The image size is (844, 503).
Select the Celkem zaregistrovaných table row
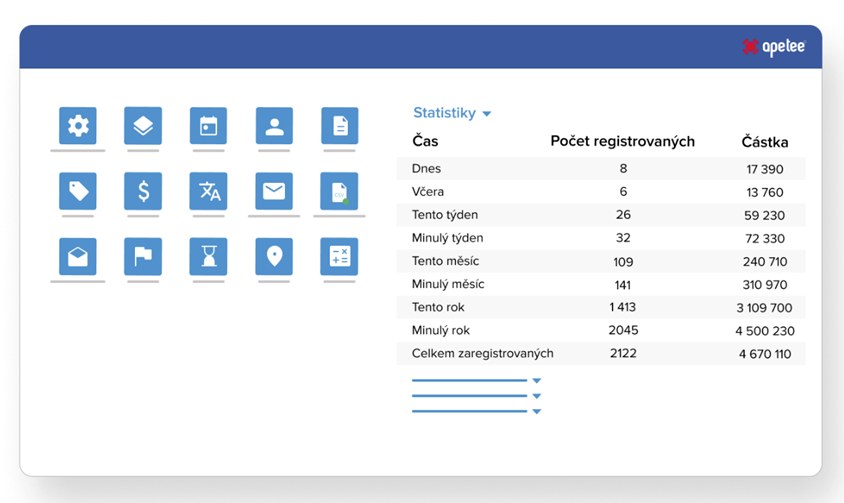pos(600,353)
